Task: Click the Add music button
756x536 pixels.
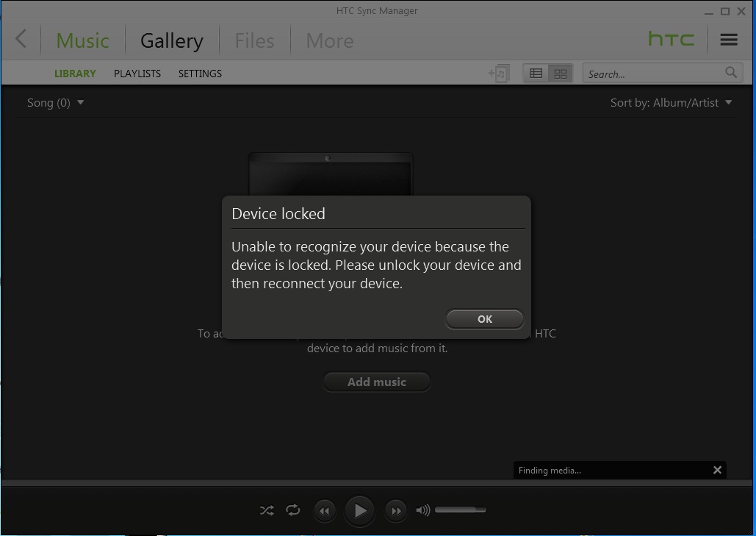Action: point(377,382)
